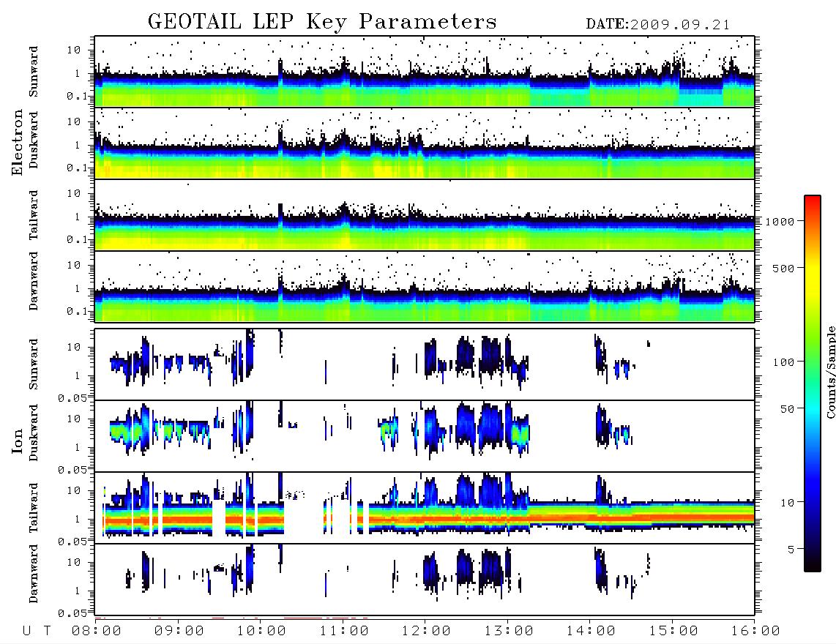Click the 12:00 time axis tick label
This screenshot has width=836, height=644.
coord(426,631)
